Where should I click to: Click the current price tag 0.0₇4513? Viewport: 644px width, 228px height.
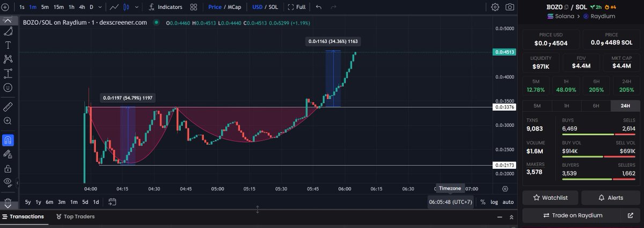point(504,52)
